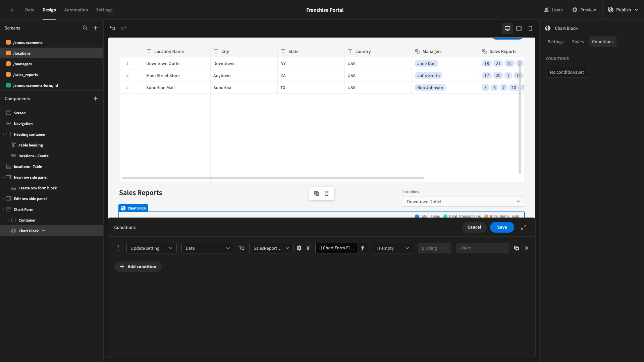
Task: Duplicate the selected Chart Block component
Action: pos(317,193)
